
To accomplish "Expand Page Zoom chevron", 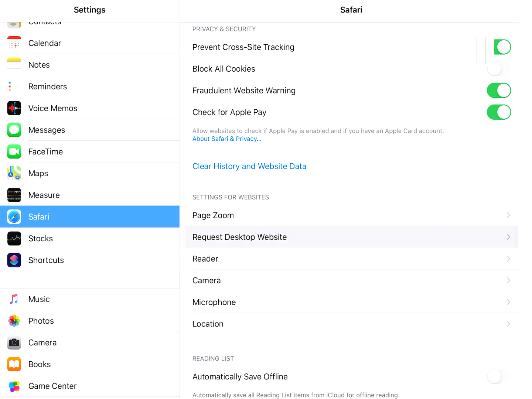I will click(x=508, y=215).
